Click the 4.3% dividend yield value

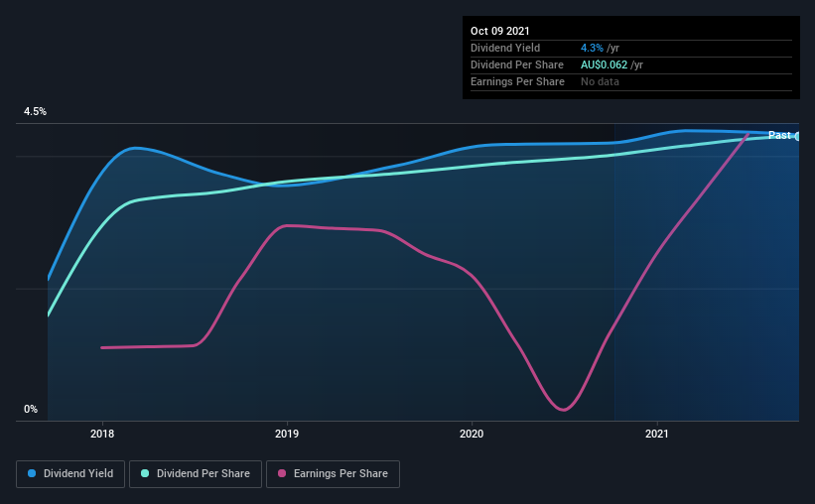pyautogui.click(x=592, y=48)
